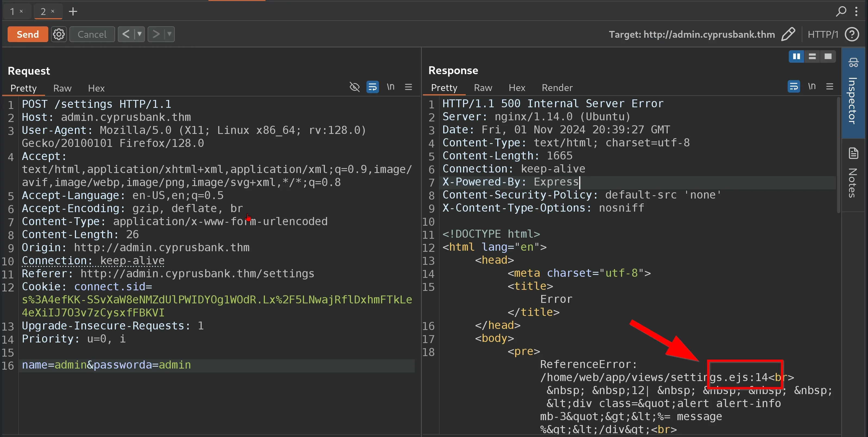
Task: Open request pane hamburger menu
Action: click(x=408, y=87)
